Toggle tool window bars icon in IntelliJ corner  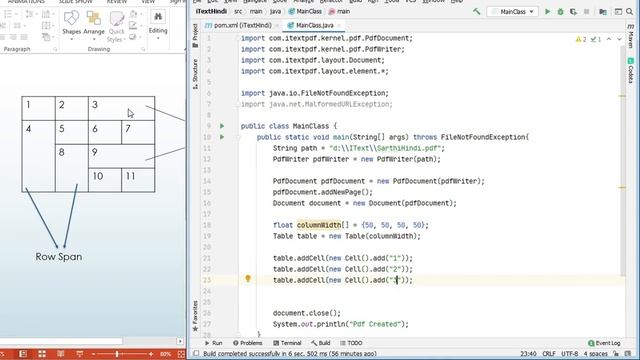tap(196, 353)
